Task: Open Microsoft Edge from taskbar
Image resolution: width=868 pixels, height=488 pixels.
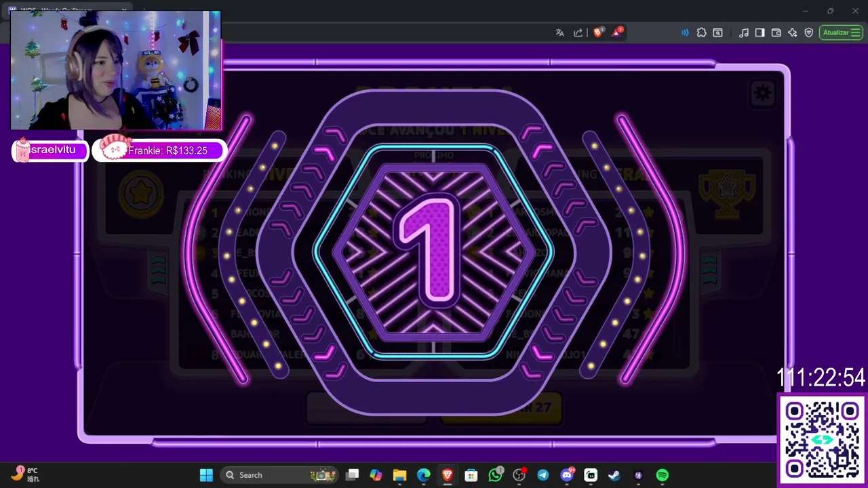Action: tap(423, 475)
